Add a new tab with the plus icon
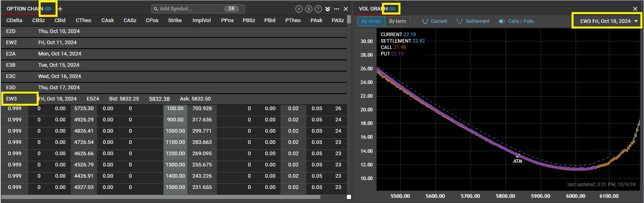The width and height of the screenshot is (644, 203). click(60, 9)
